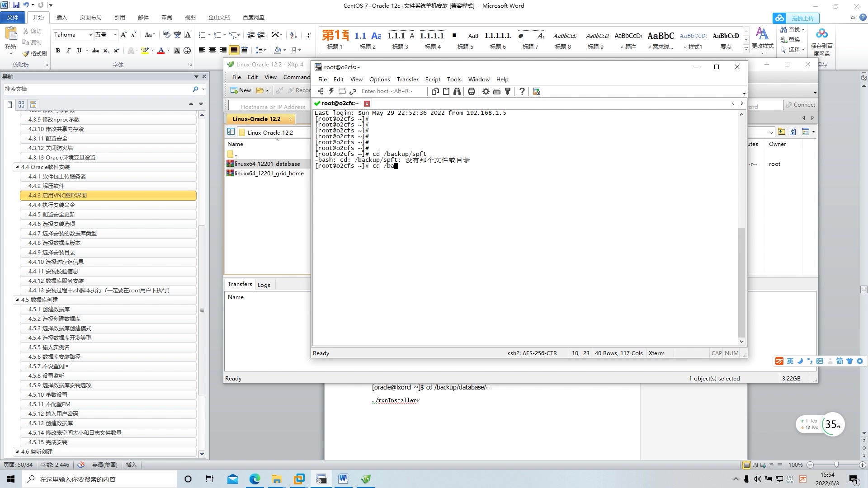Image resolution: width=868 pixels, height=488 pixels.
Task: Toggle superscript formatting in Word ribbon
Action: pyautogui.click(x=116, y=51)
